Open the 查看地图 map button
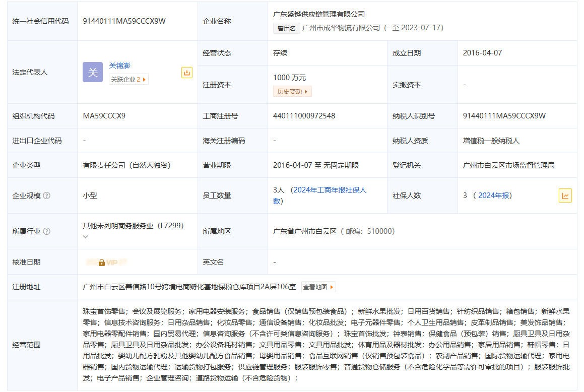This screenshot has width=584, height=392. [x=318, y=287]
